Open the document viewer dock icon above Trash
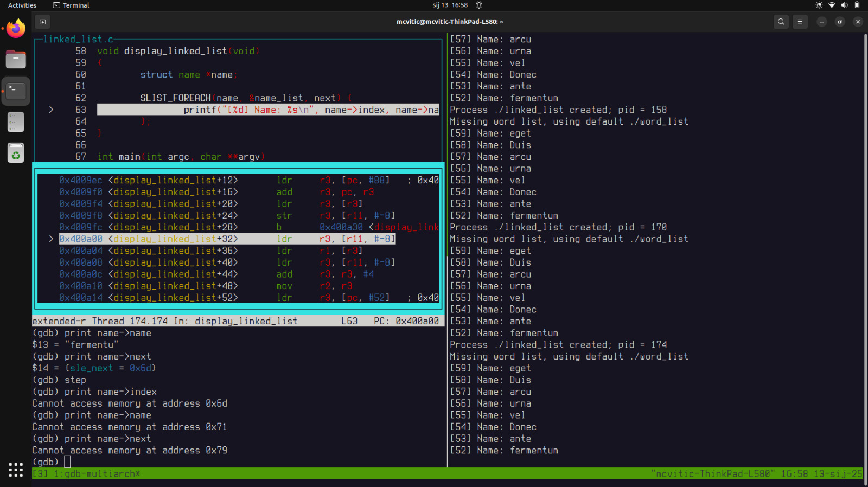The height and width of the screenshot is (487, 868). click(16, 122)
